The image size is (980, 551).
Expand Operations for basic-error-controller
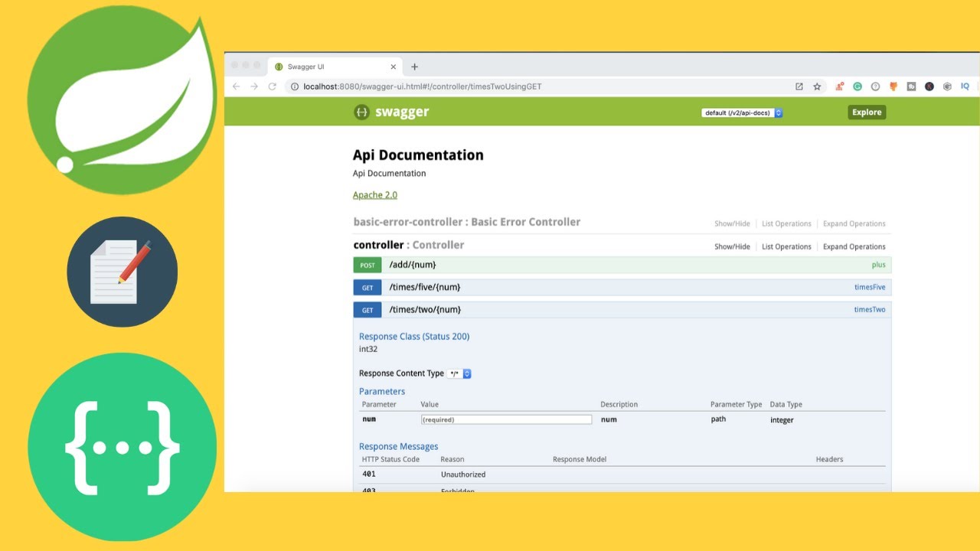point(854,223)
